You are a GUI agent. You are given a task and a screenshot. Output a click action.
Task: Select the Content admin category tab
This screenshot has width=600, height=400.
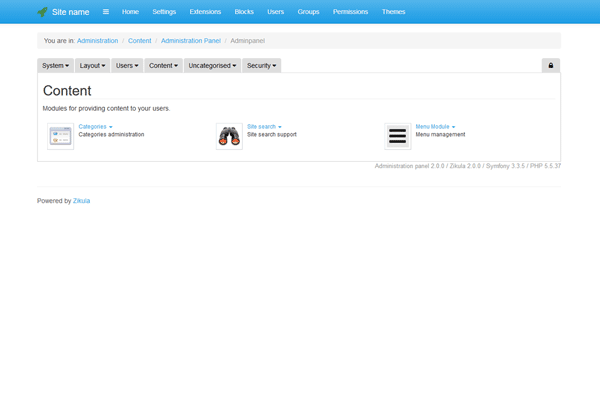[x=163, y=65]
